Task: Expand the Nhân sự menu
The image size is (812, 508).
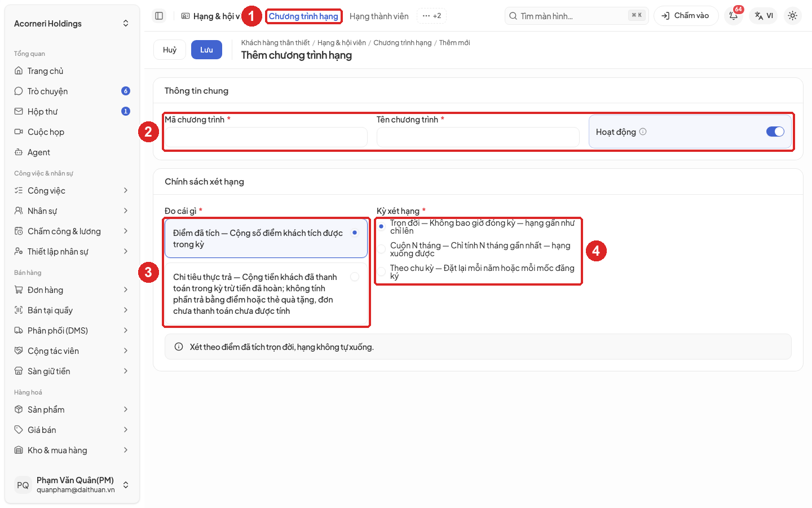Action: click(72, 211)
